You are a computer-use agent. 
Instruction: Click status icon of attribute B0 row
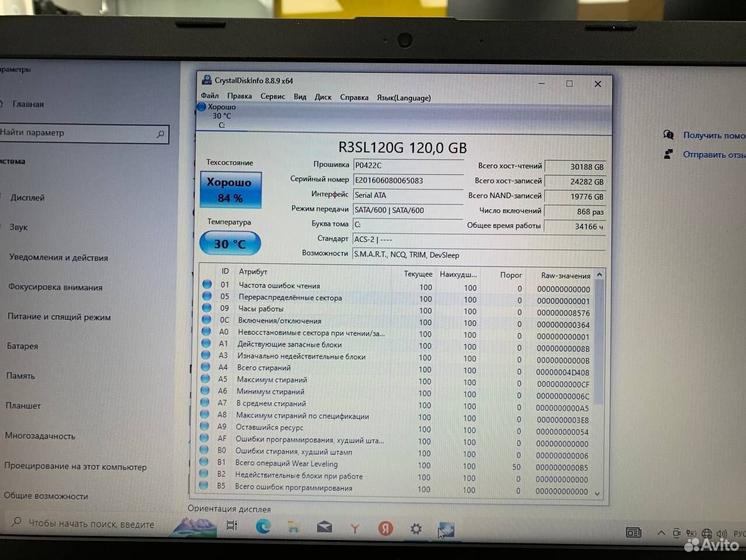204,450
